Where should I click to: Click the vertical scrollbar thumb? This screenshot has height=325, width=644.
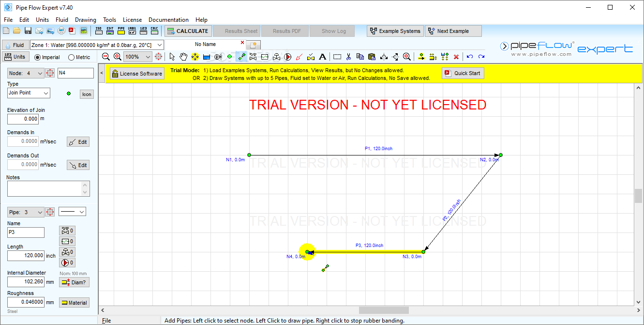click(639, 196)
